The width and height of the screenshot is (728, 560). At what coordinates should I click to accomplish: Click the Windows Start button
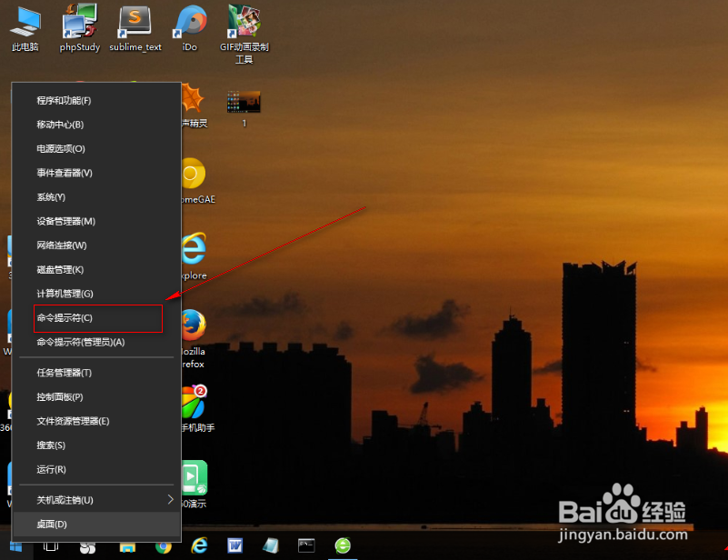point(16,546)
